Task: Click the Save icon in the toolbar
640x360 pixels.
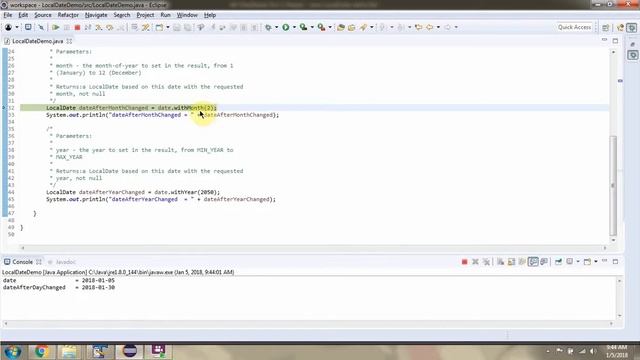Action: click(177, 27)
